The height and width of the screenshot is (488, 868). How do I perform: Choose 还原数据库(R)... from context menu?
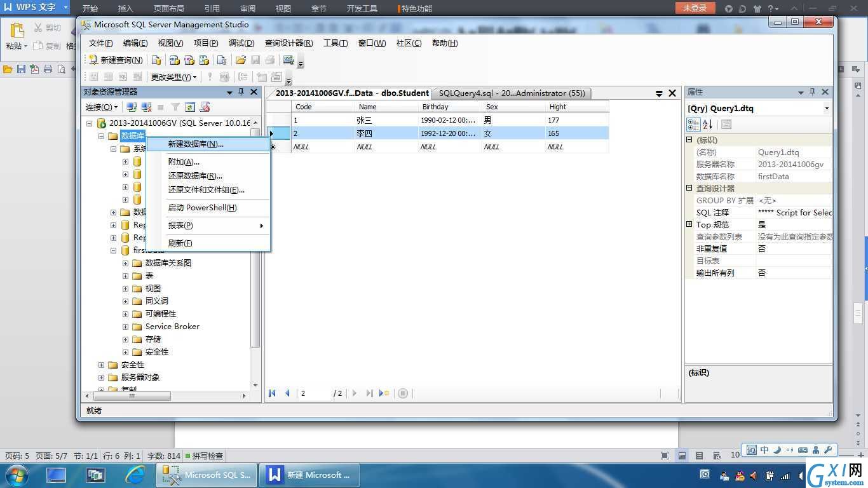click(x=208, y=176)
